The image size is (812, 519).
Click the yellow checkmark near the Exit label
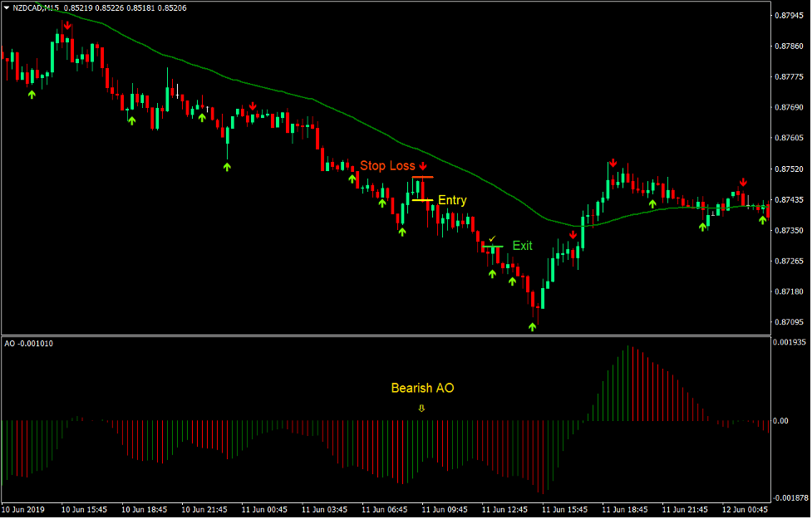(x=494, y=238)
